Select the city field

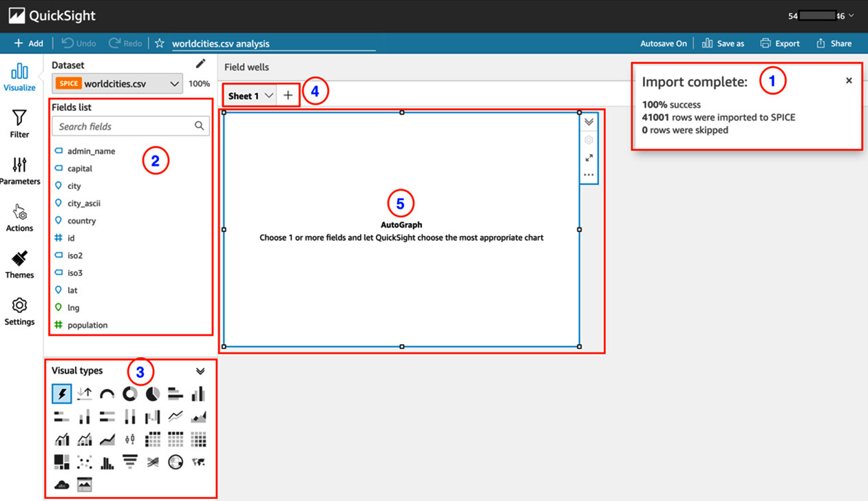click(x=74, y=186)
